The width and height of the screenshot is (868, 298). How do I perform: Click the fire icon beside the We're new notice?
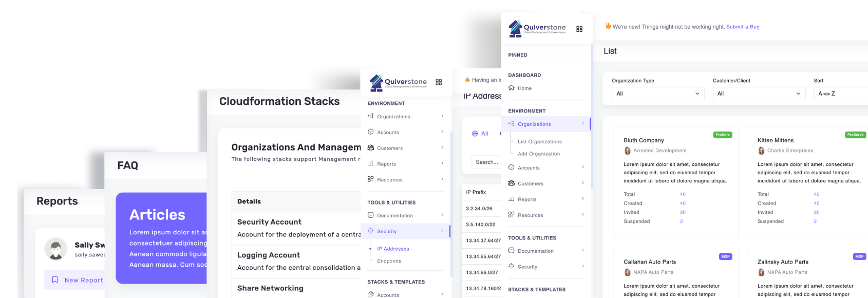coord(608,26)
